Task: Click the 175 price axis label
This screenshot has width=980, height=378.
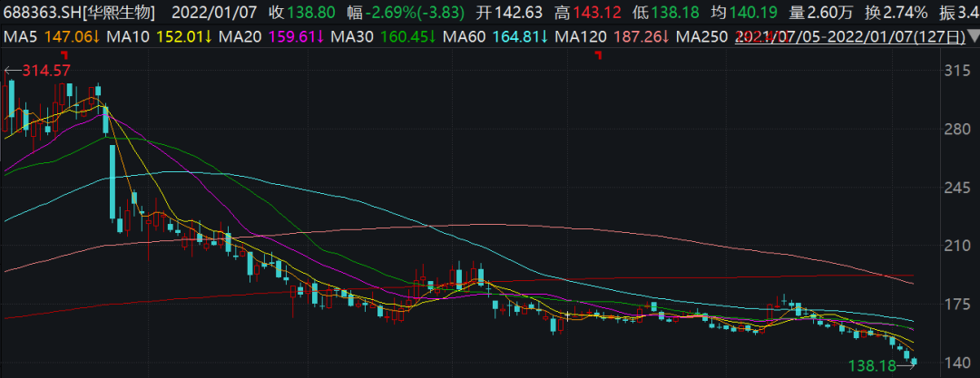Action: (957, 305)
